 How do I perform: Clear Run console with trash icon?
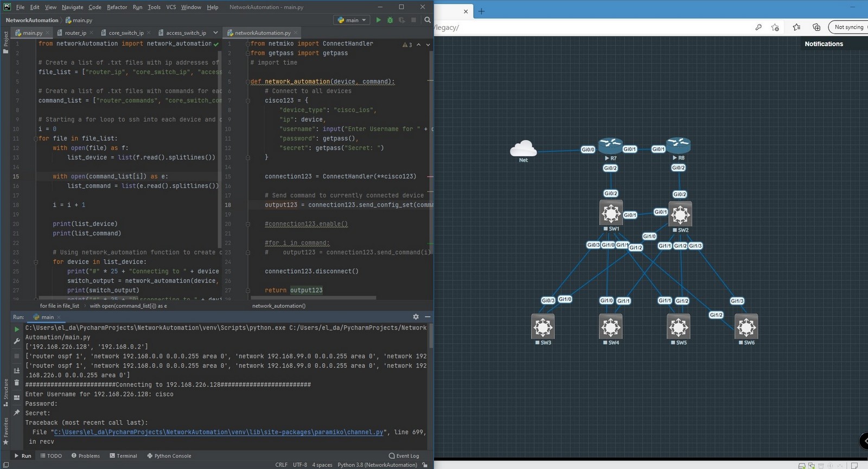point(16,383)
